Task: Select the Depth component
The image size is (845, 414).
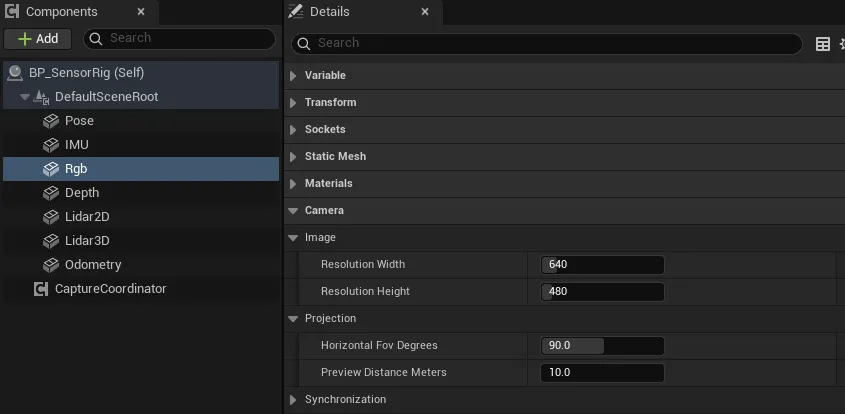Action: click(x=141, y=193)
